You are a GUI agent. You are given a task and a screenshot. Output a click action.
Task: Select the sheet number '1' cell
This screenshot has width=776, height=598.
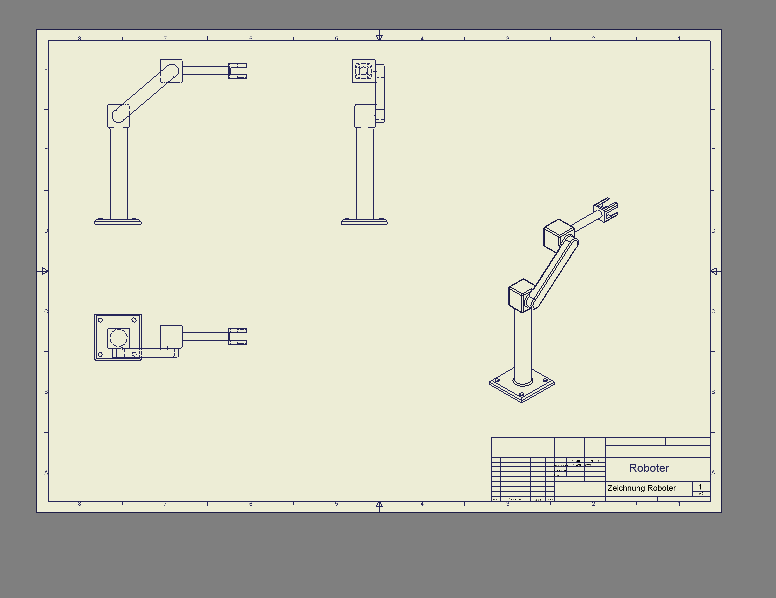pyautogui.click(x=700, y=487)
